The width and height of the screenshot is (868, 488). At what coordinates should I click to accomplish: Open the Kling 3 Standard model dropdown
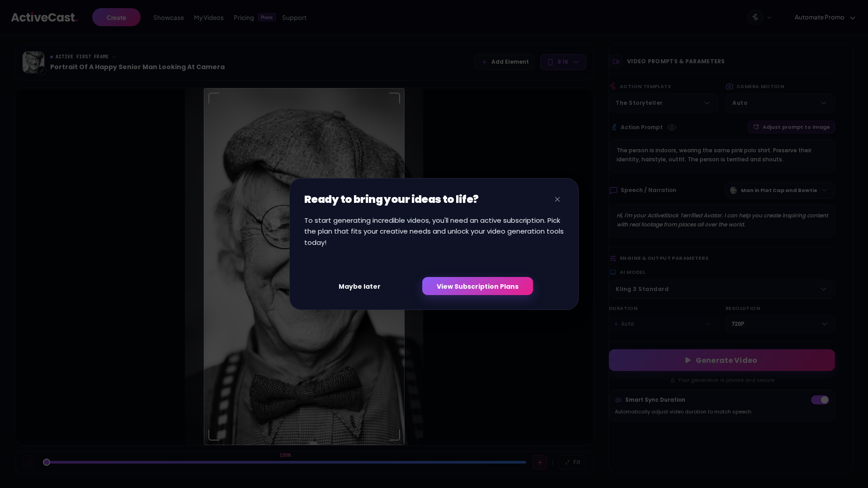(x=722, y=289)
